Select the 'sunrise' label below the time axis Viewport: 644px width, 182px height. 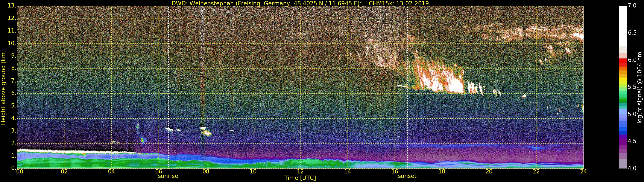(168, 176)
